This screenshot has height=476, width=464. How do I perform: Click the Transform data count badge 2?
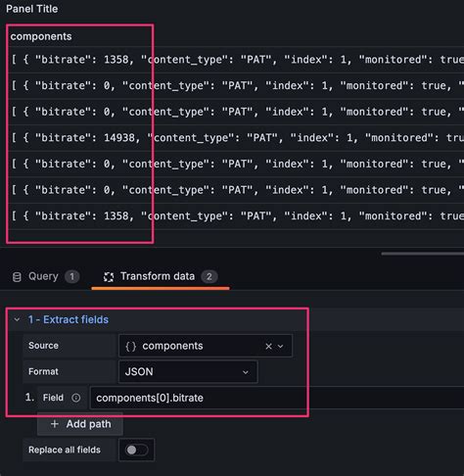pos(209,277)
